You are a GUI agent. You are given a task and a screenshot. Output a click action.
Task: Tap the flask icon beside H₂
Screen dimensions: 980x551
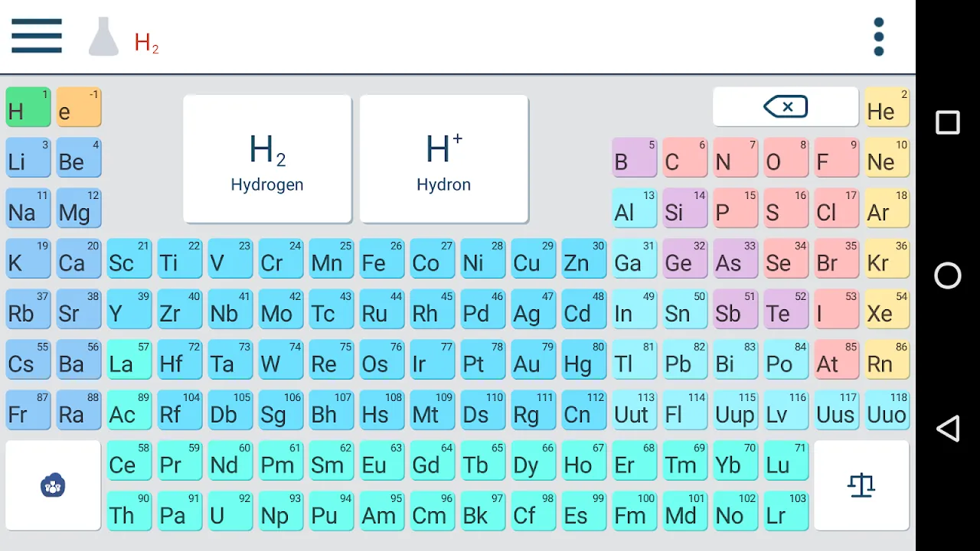[x=103, y=37]
